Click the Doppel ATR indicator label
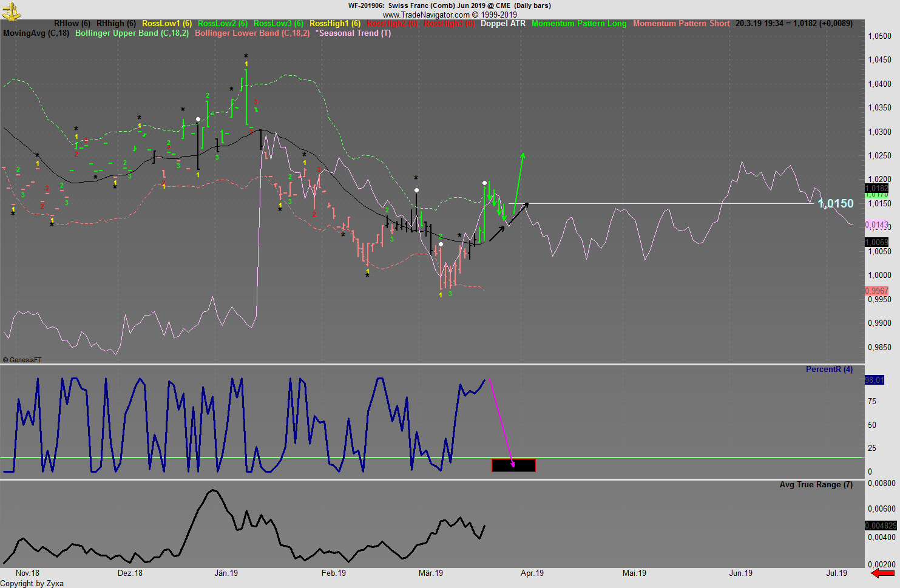 pyautogui.click(x=503, y=24)
